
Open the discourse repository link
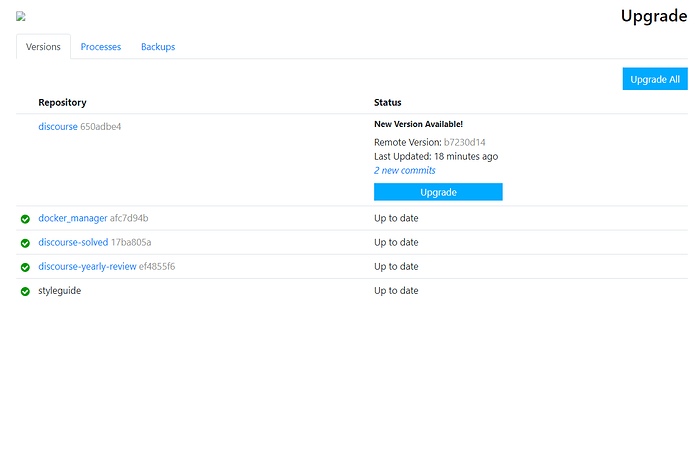58,126
